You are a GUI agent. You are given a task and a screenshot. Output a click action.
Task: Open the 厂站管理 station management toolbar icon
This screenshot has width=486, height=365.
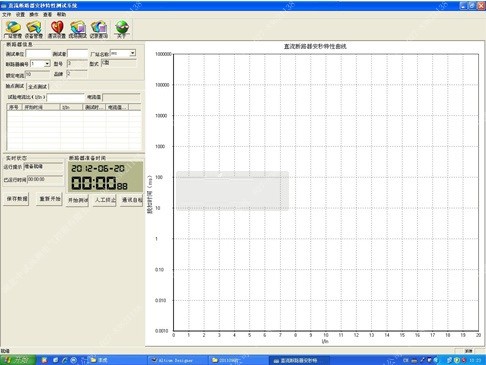coord(13,30)
